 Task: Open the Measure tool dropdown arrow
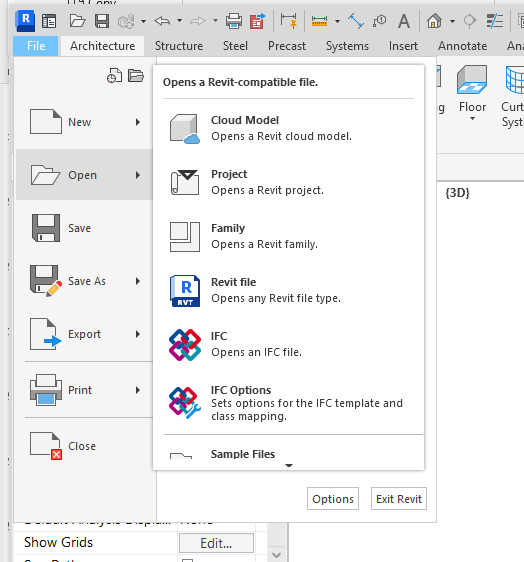point(337,21)
